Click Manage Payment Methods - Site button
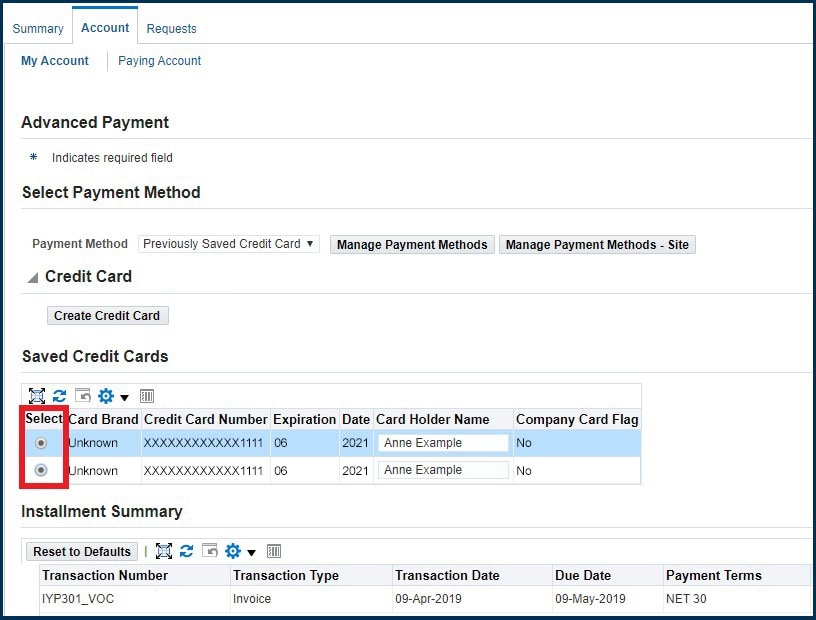This screenshot has width=816, height=620. coord(597,245)
